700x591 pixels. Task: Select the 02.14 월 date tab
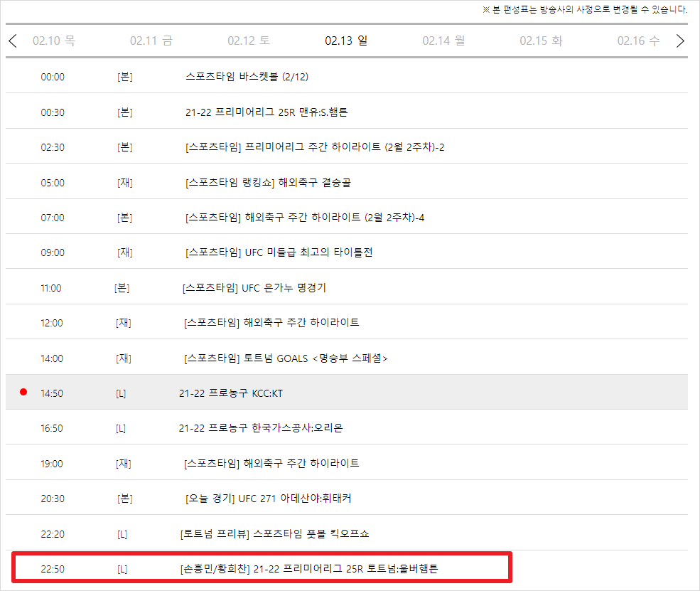click(x=443, y=41)
